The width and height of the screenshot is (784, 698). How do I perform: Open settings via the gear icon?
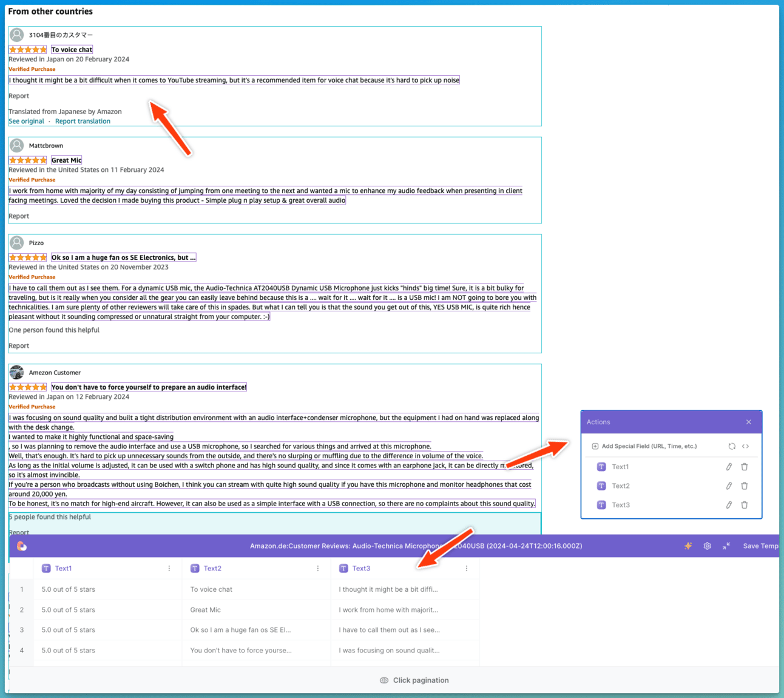(707, 546)
